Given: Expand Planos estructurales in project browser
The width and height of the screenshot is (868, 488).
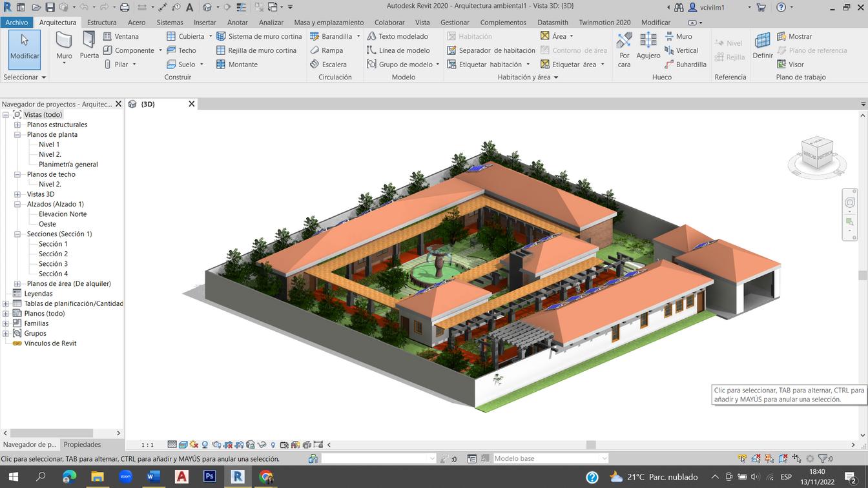Looking at the screenshot, I should pos(17,125).
